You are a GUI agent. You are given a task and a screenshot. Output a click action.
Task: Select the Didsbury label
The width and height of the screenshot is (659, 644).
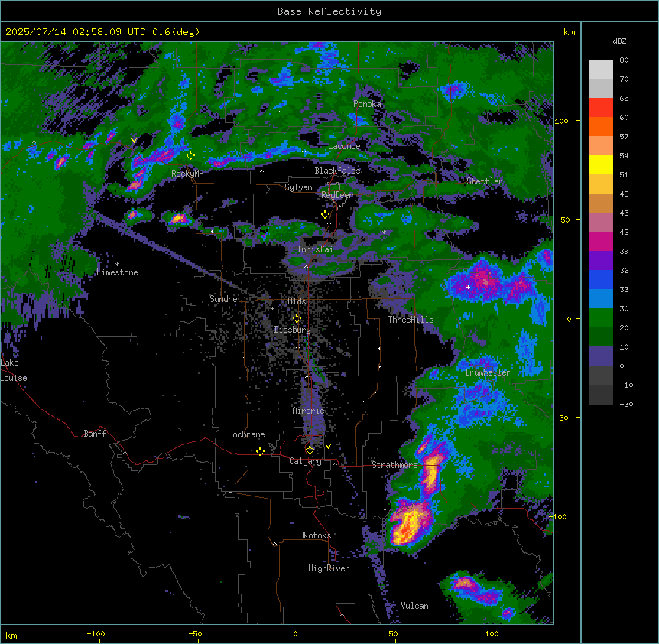293,330
